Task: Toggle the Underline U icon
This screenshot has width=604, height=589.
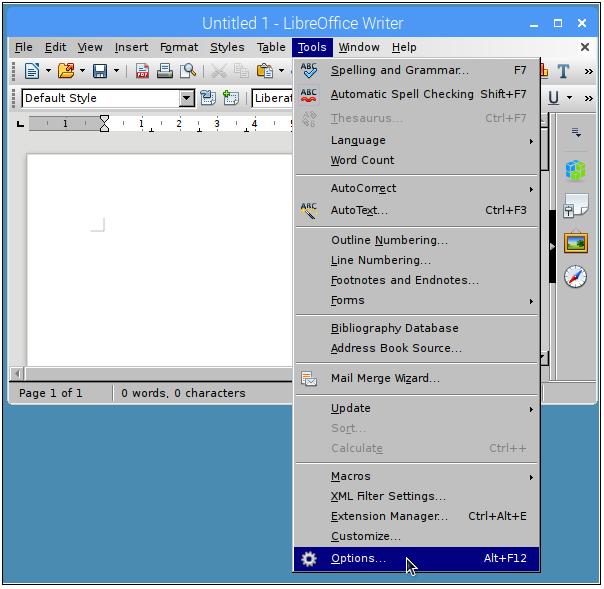Action: point(554,98)
